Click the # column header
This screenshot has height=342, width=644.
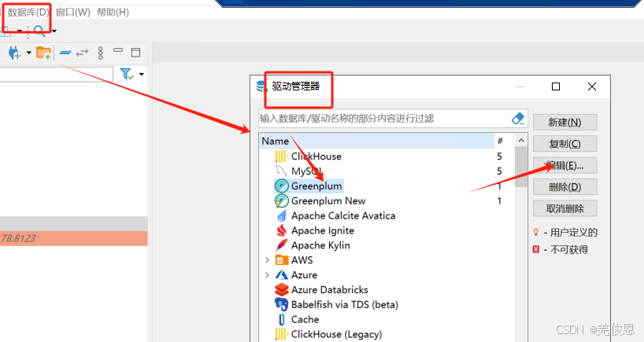(x=500, y=141)
